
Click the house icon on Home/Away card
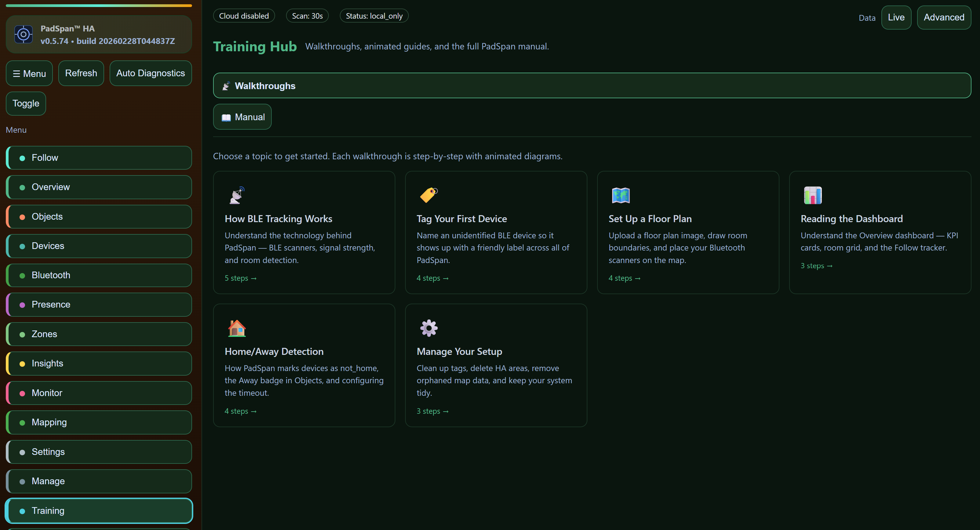[237, 328]
